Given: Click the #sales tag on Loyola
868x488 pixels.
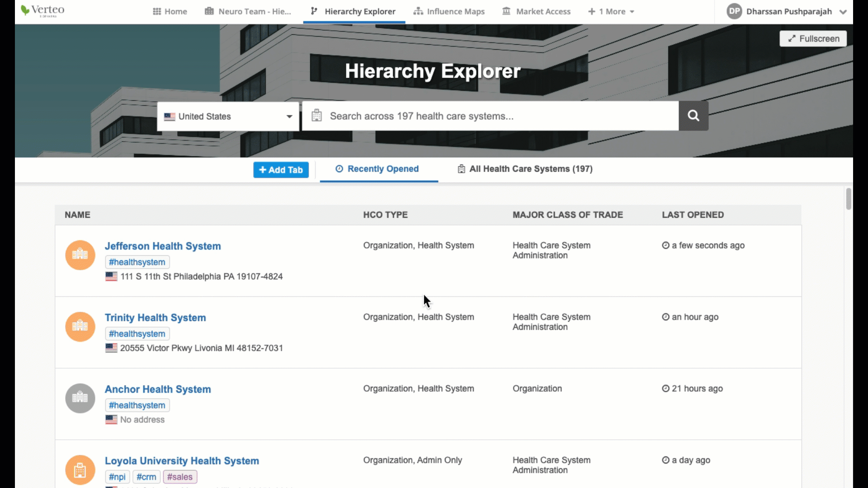Looking at the screenshot, I should pos(179,477).
